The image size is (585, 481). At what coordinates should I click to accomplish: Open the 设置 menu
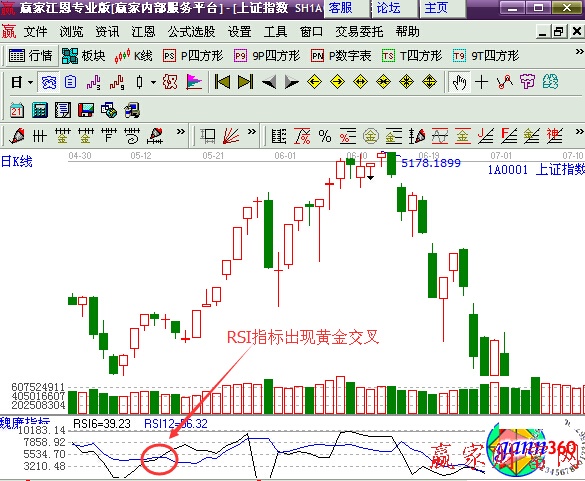(239, 32)
